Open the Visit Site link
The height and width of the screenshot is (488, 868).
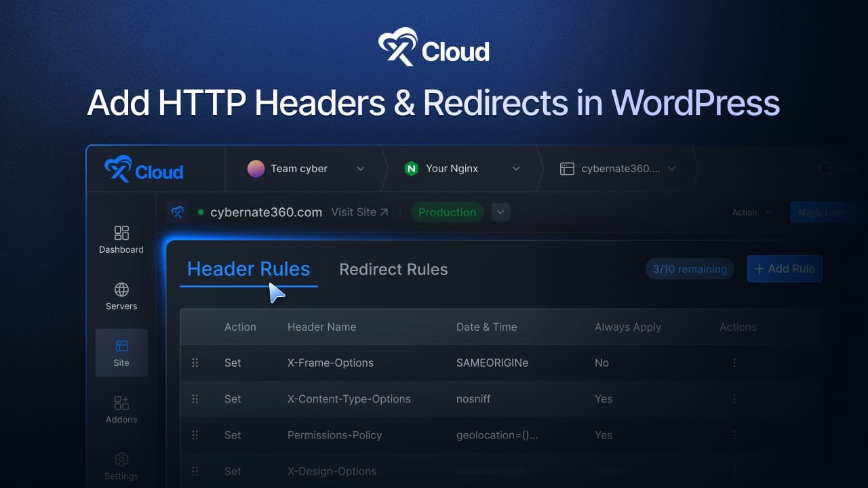[359, 212]
